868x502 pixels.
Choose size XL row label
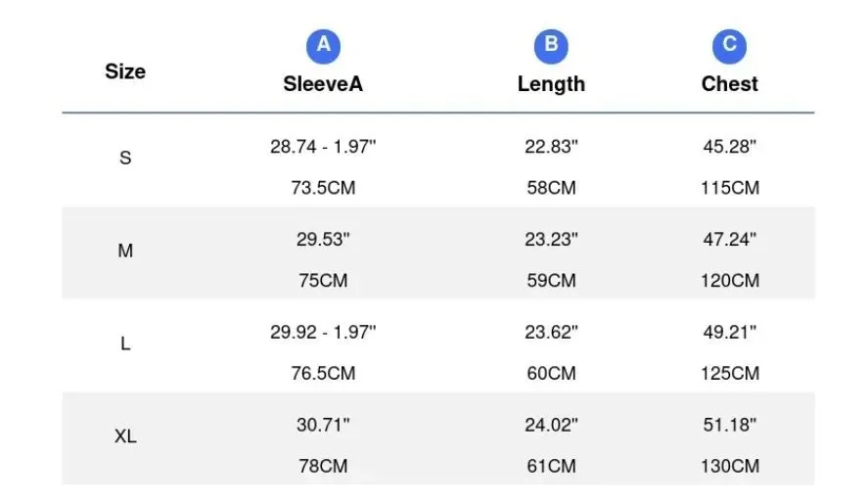(x=125, y=436)
